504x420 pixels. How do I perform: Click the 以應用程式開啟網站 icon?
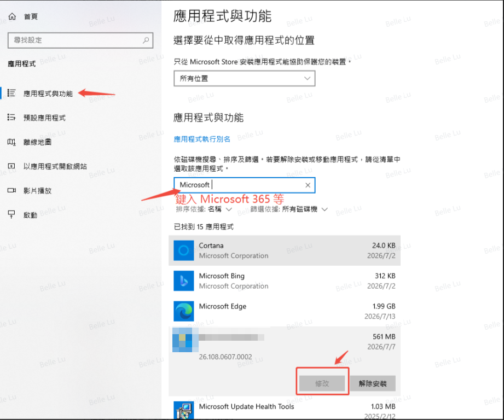point(11,166)
